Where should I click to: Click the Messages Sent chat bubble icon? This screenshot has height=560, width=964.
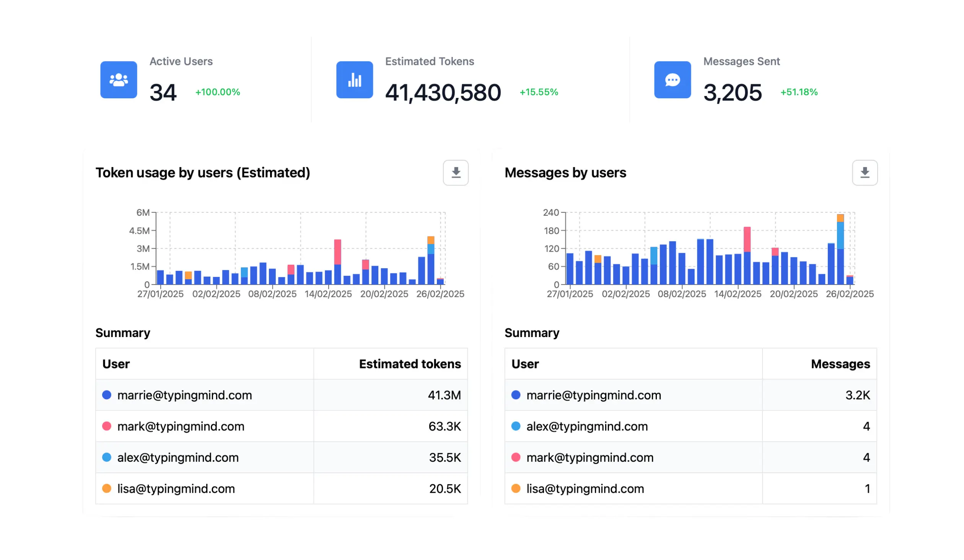(x=672, y=79)
